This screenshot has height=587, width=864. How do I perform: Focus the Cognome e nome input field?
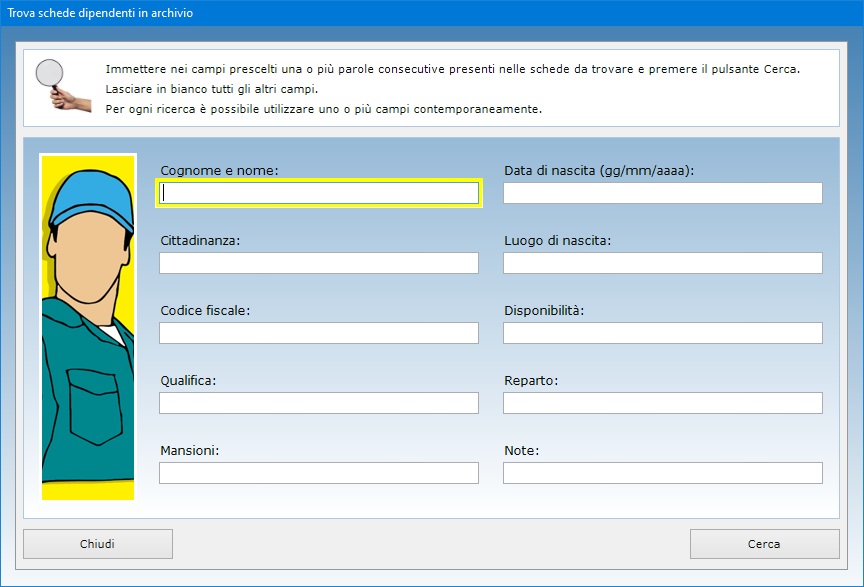[x=319, y=193]
